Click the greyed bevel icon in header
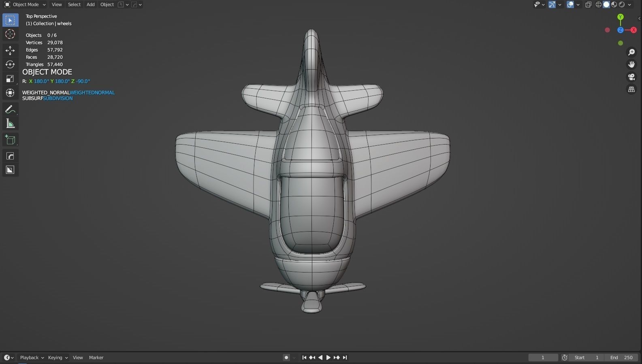 [x=134, y=4]
